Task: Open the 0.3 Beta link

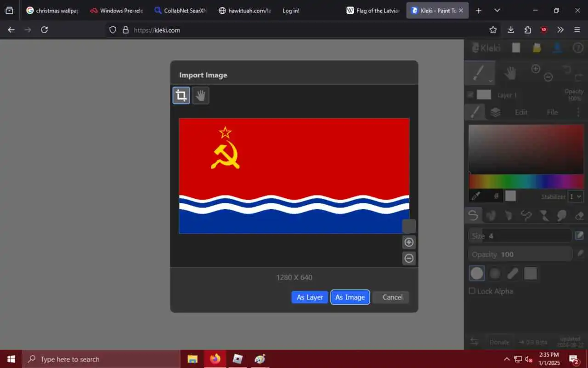Action: [533, 342]
